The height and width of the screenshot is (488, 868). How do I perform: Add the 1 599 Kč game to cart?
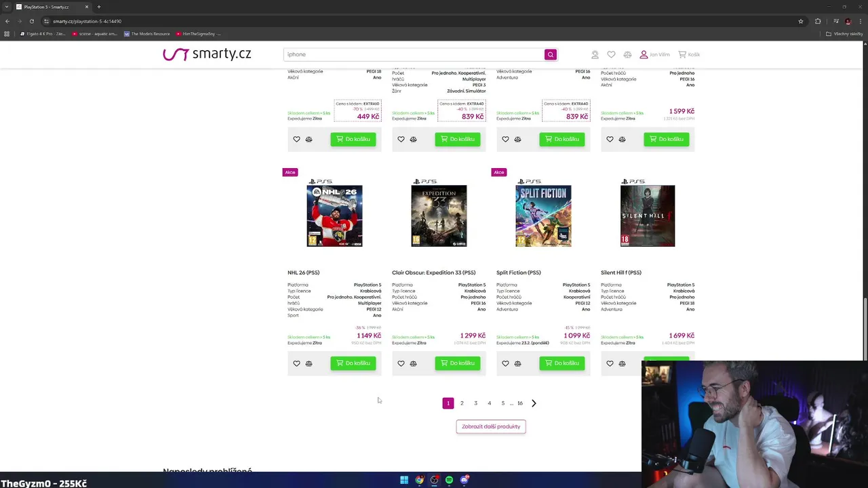click(x=666, y=139)
